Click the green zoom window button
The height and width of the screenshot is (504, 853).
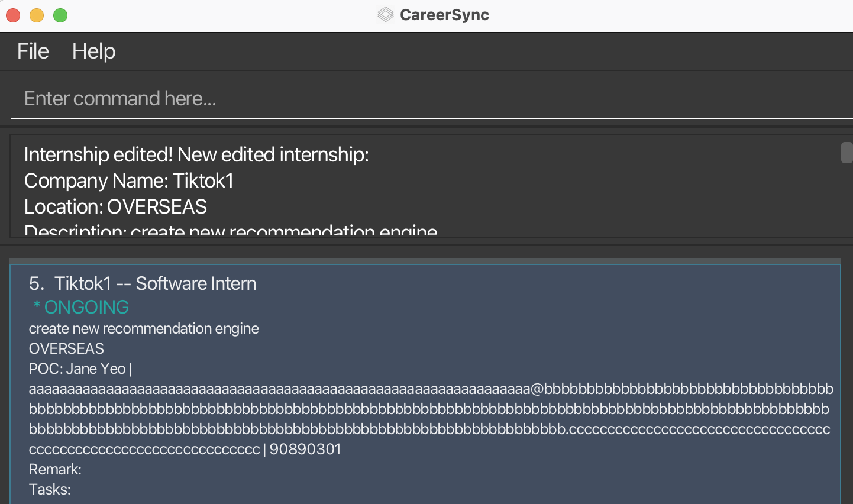tap(60, 15)
